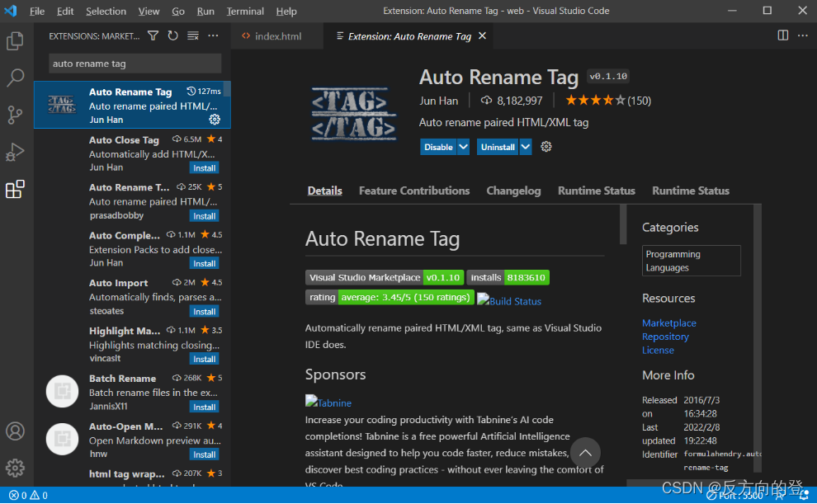Click the Auto-Open Markdown extension icon
The image size is (817, 504).
(62, 439)
